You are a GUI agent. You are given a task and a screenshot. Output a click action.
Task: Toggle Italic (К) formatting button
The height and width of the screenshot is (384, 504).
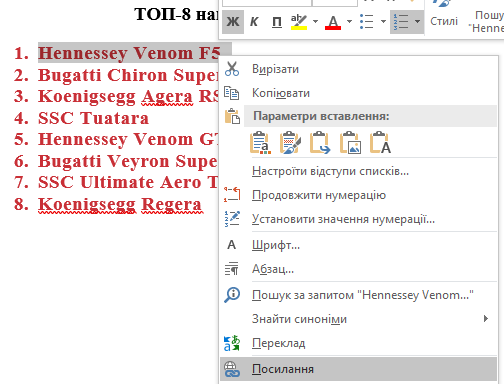(254, 22)
